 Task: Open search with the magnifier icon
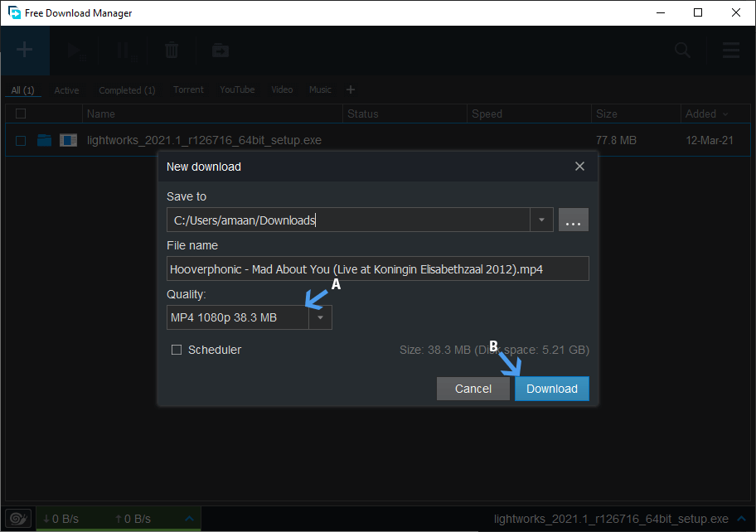pyautogui.click(x=682, y=50)
